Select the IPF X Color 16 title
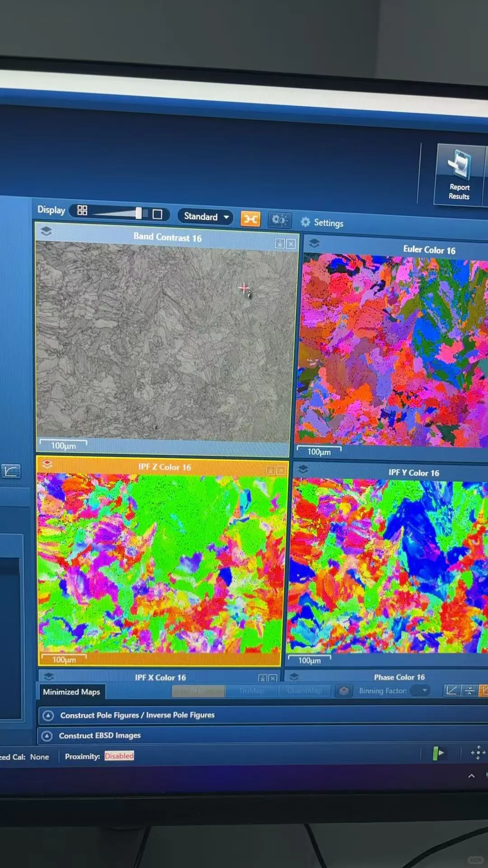The image size is (488, 868). pyautogui.click(x=160, y=677)
